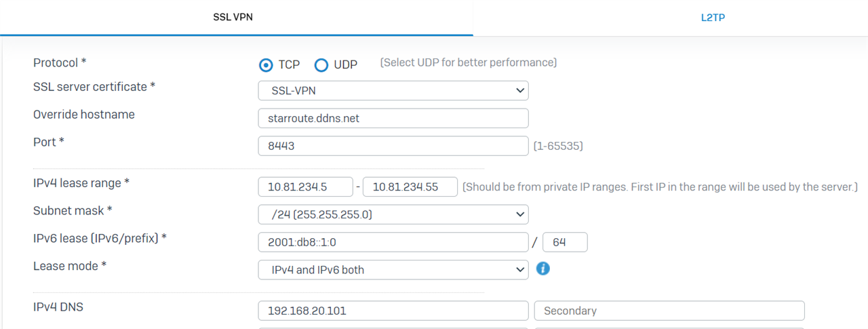
Task: Open the SSL server certificate dropdown
Action: click(393, 90)
